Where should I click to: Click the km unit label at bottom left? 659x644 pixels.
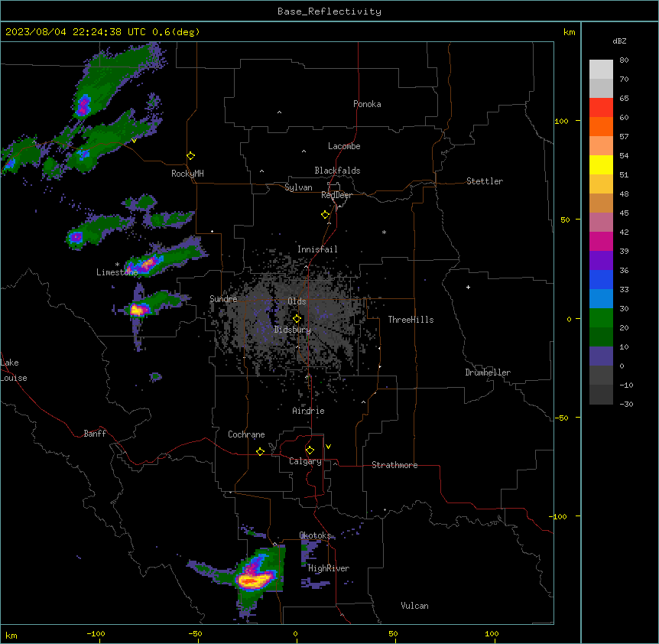click(11, 636)
